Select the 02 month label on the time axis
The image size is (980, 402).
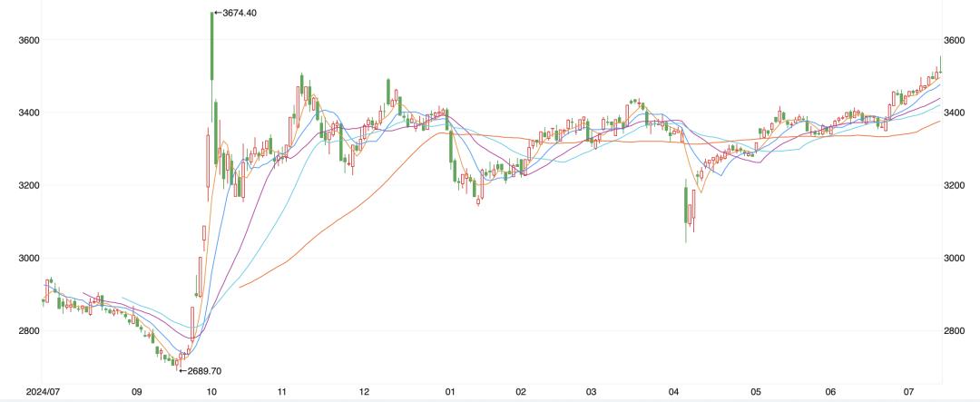519,392
